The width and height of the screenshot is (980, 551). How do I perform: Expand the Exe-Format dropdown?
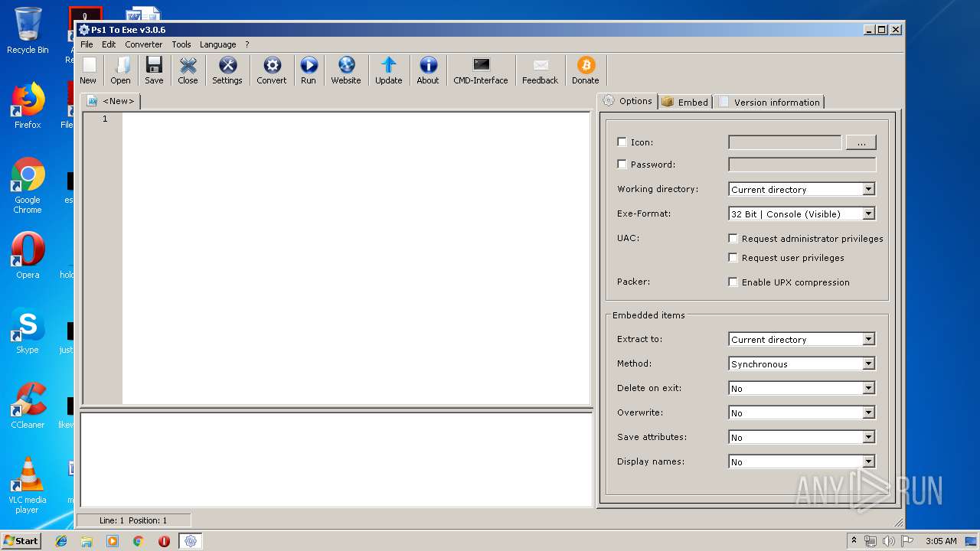click(x=868, y=214)
